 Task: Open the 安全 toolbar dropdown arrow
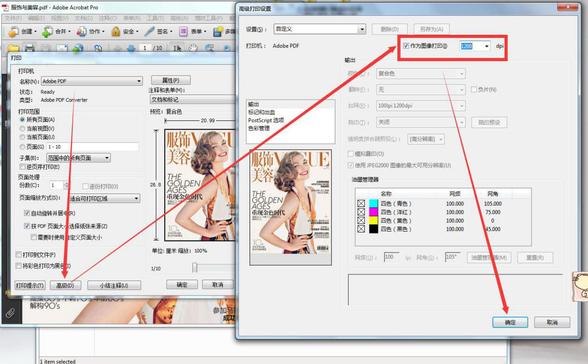tap(138, 31)
